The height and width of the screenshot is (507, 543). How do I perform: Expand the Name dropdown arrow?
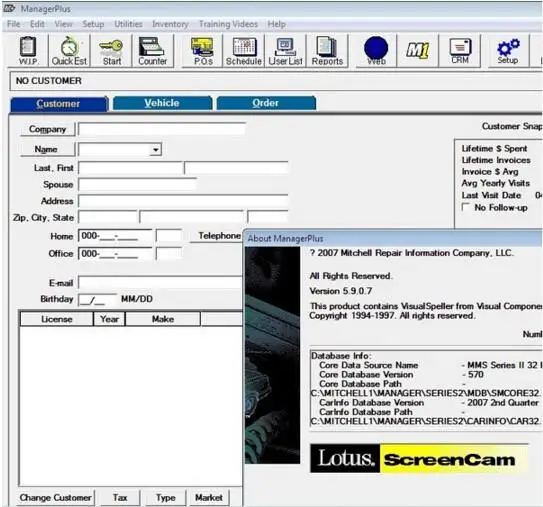pyautogui.click(x=156, y=150)
